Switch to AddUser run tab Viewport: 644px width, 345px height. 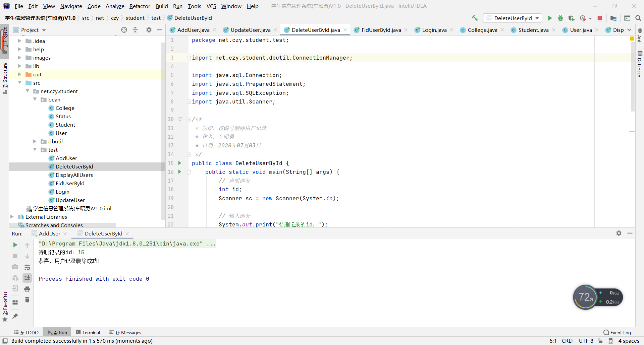(x=49, y=233)
